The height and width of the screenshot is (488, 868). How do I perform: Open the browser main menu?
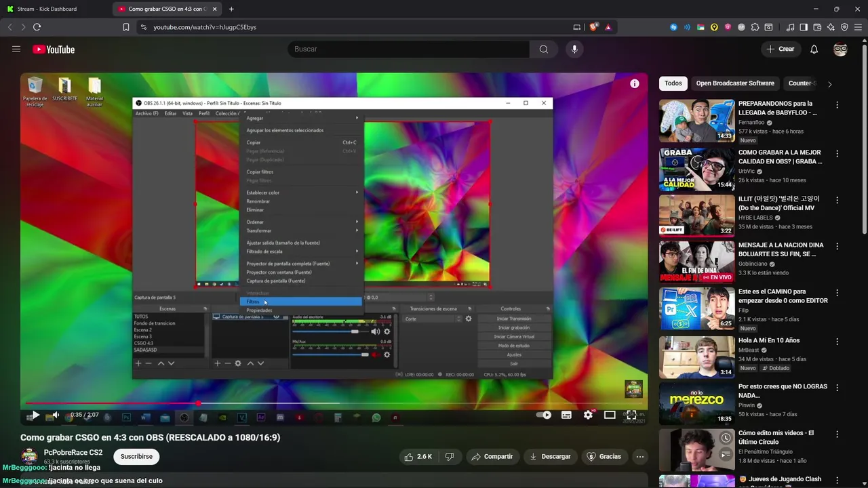click(x=858, y=27)
